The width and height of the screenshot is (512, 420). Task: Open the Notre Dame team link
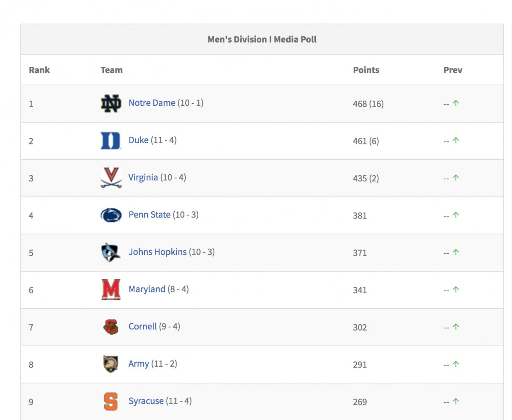tap(152, 103)
